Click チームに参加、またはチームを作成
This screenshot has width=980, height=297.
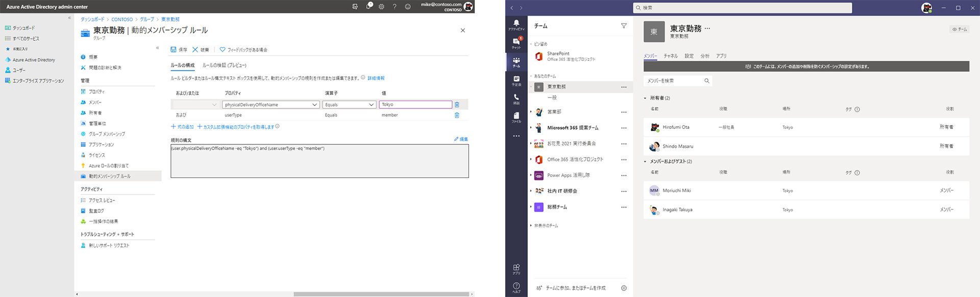pyautogui.click(x=571, y=288)
